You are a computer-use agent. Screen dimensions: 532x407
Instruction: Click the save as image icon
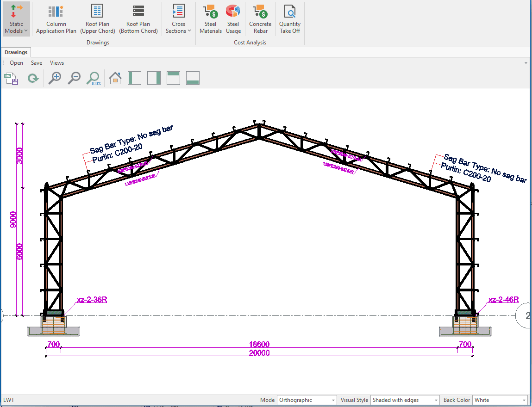point(11,78)
